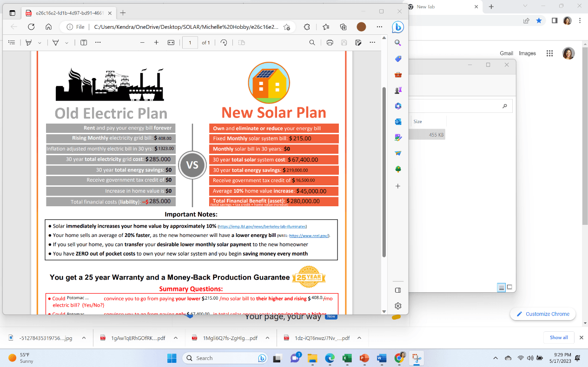Click the PDF page number field
588x367 pixels.
tap(190, 43)
